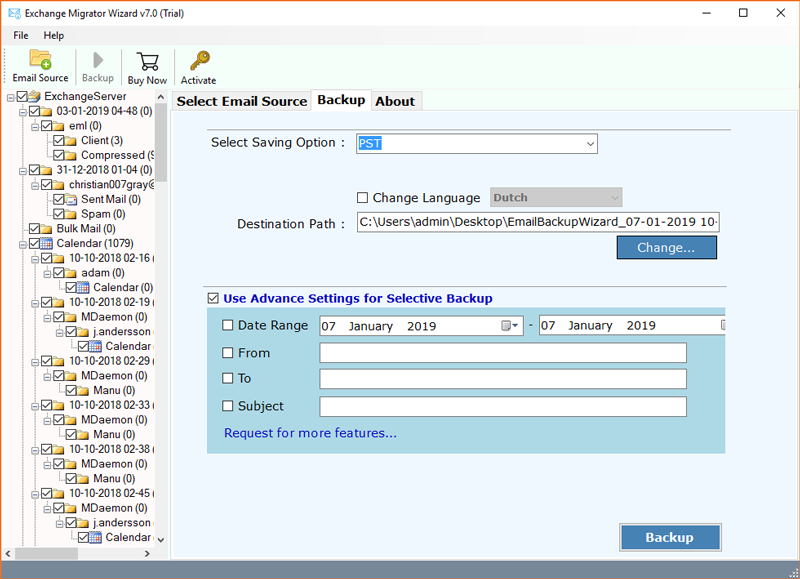
Task: Click the Change... destination button
Action: click(x=666, y=247)
